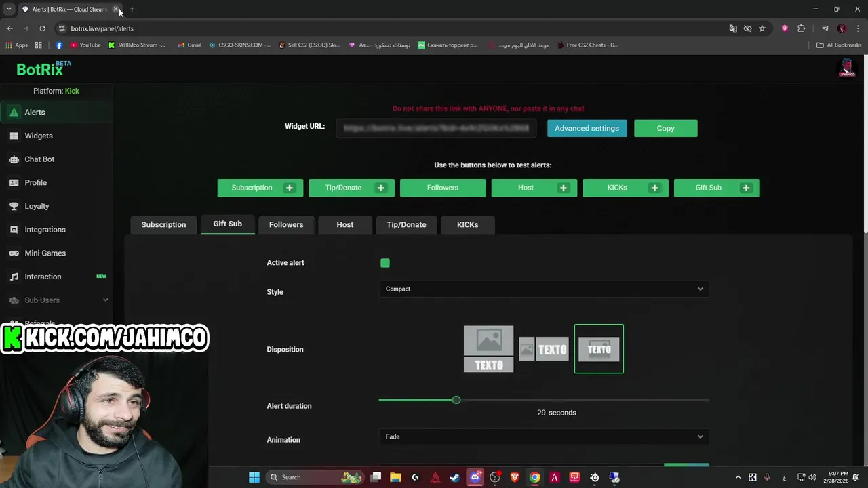Open the Chat Bot robot icon
The height and width of the screenshot is (488, 868).
(14, 159)
